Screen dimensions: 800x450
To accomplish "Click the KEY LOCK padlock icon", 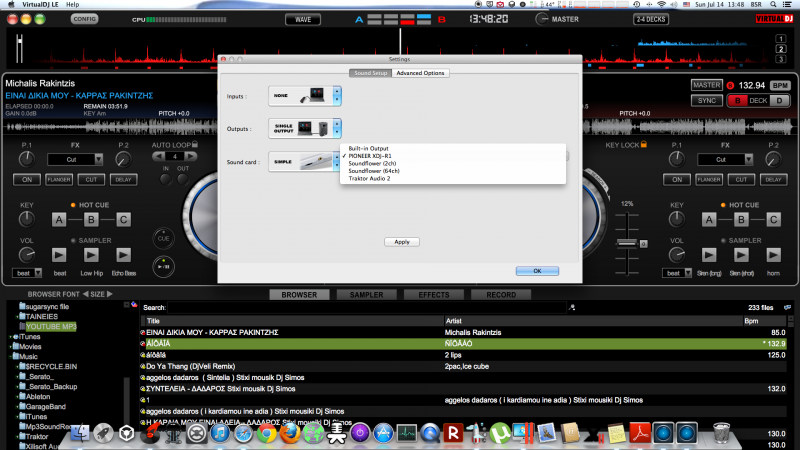I will 644,144.
